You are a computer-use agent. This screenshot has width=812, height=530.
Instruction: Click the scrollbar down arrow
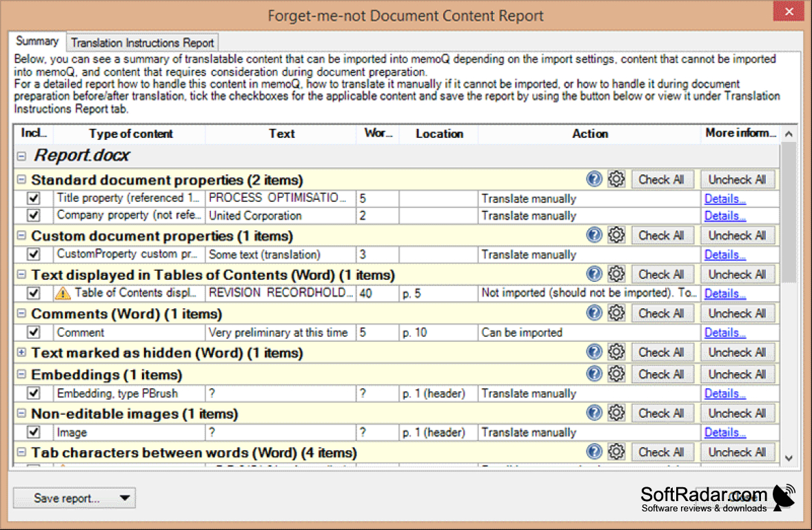tap(789, 458)
